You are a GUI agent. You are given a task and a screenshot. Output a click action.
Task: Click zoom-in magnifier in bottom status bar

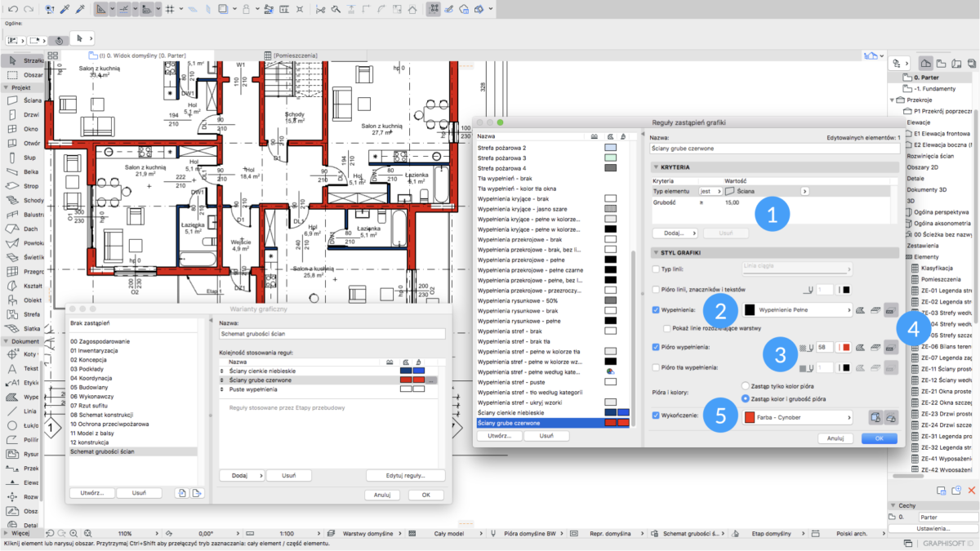tap(74, 532)
